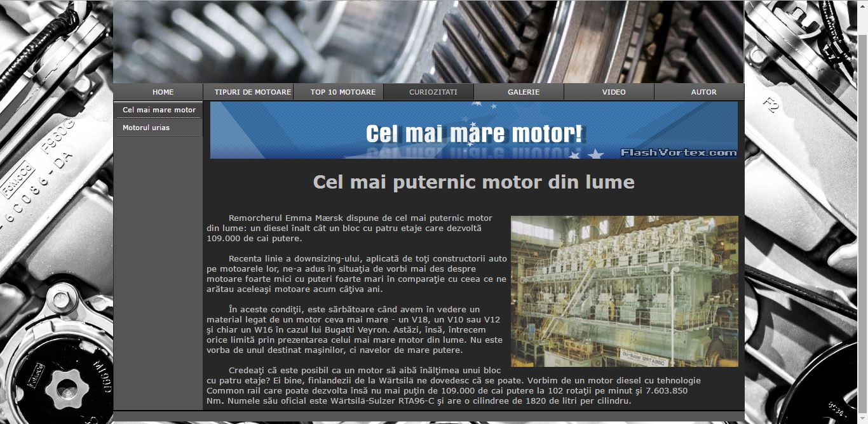
Task: Open the HOME navigation tab
Action: pyautogui.click(x=163, y=92)
